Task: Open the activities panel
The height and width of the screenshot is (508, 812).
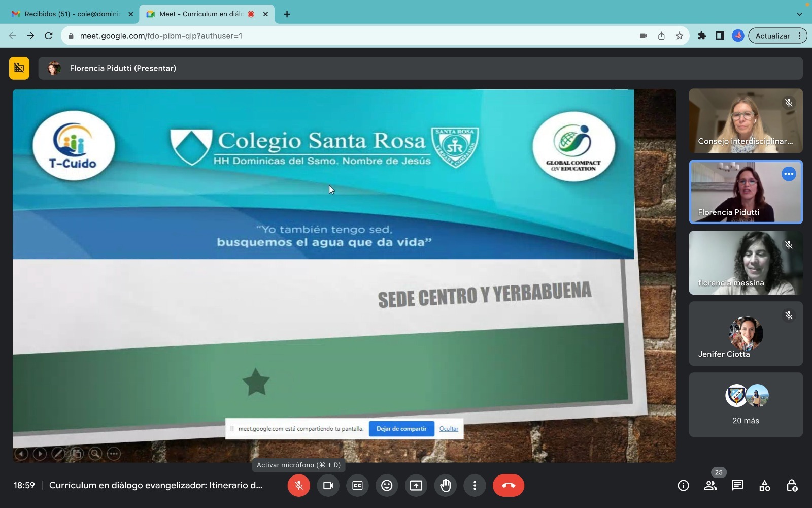Action: pos(765,486)
